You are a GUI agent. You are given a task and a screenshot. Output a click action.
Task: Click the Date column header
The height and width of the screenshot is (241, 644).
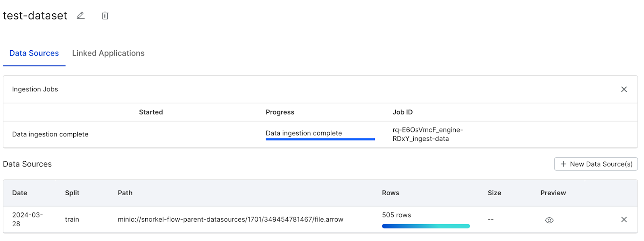(x=20, y=193)
